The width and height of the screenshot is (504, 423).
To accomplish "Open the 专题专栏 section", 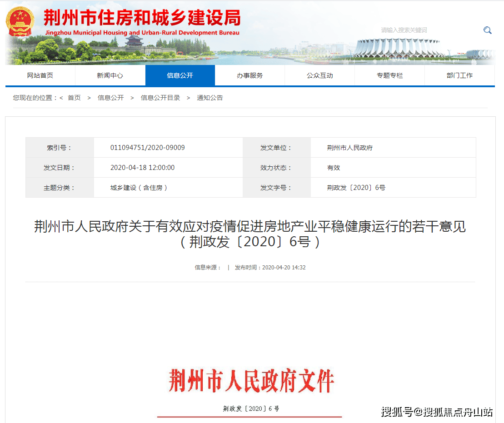I will tap(389, 75).
